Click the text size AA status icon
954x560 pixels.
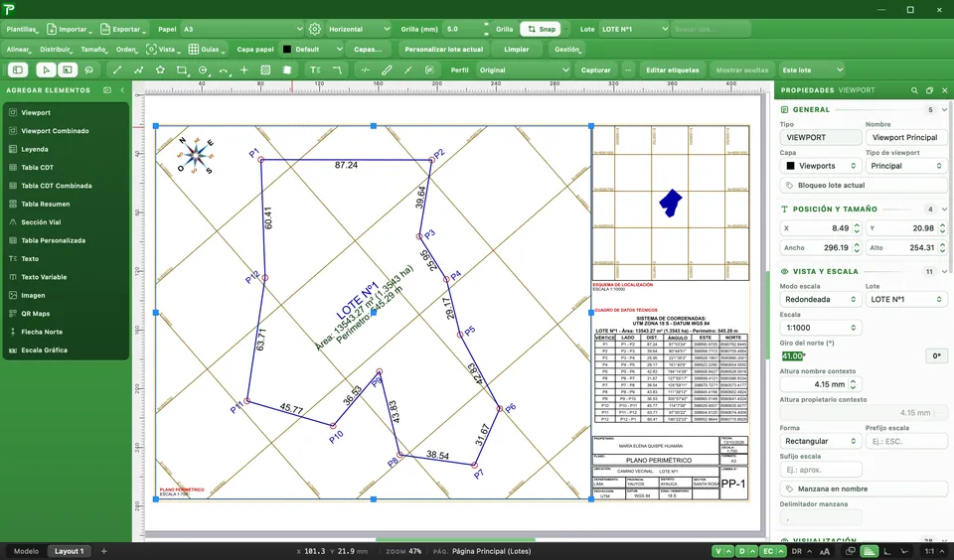click(825, 551)
